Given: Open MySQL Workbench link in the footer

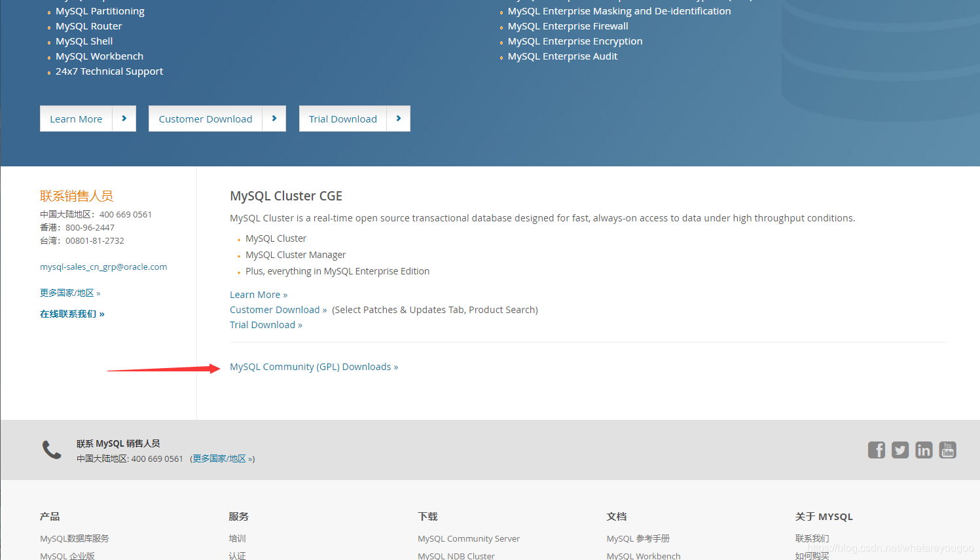Looking at the screenshot, I should [644, 555].
